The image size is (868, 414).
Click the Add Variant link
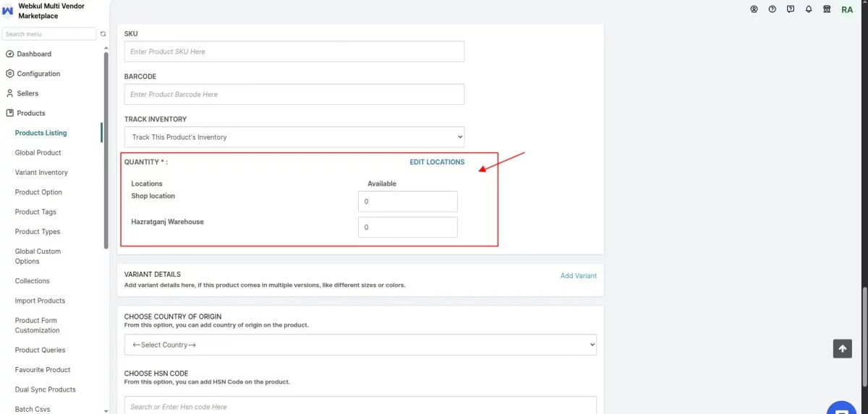(579, 276)
